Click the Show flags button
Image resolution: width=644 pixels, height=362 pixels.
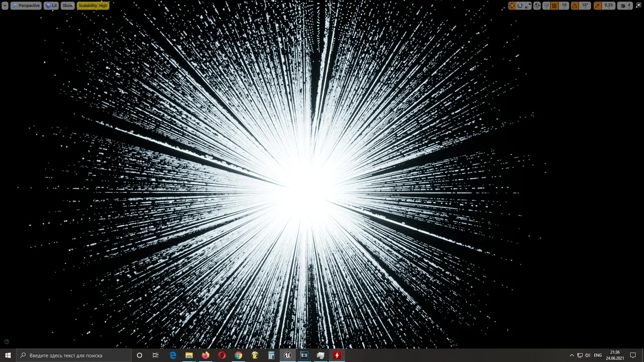click(67, 6)
